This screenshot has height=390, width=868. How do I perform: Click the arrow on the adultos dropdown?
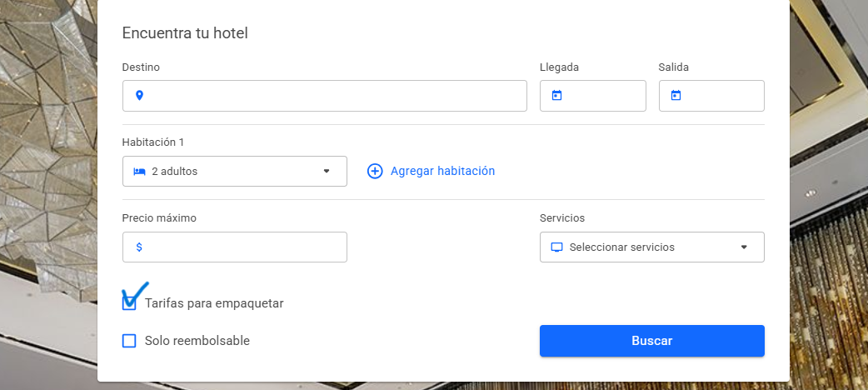point(327,171)
